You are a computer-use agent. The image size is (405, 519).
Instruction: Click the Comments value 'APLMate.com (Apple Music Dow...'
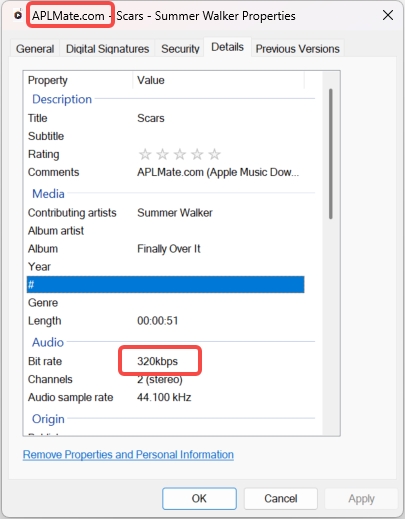[x=218, y=172]
